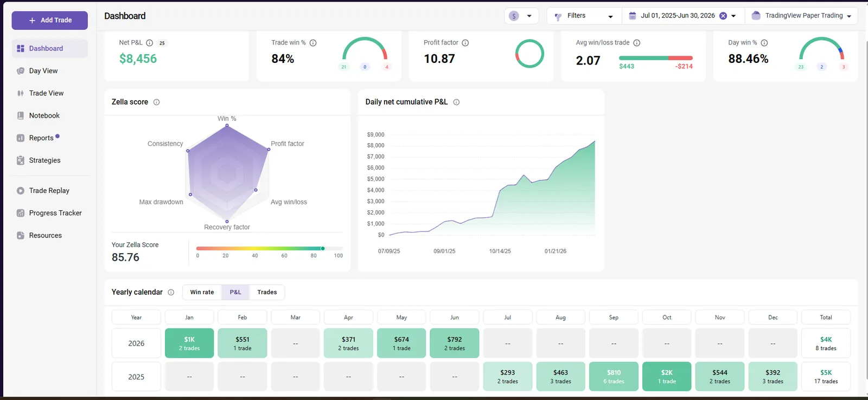Viewport: 868px width, 400px height.
Task: Click the Net P&L info icon
Action: tap(149, 43)
